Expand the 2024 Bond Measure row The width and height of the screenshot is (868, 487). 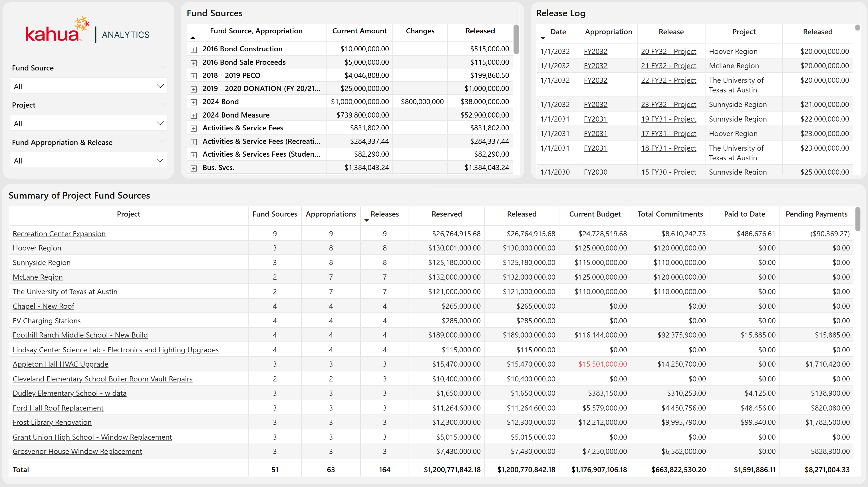[x=194, y=116]
